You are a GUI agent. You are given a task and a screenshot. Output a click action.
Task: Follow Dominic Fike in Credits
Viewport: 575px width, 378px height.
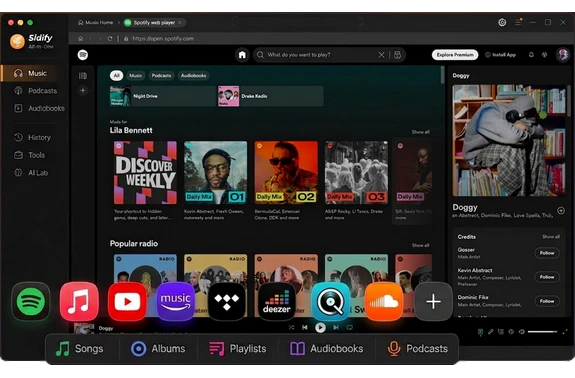pyautogui.click(x=547, y=301)
